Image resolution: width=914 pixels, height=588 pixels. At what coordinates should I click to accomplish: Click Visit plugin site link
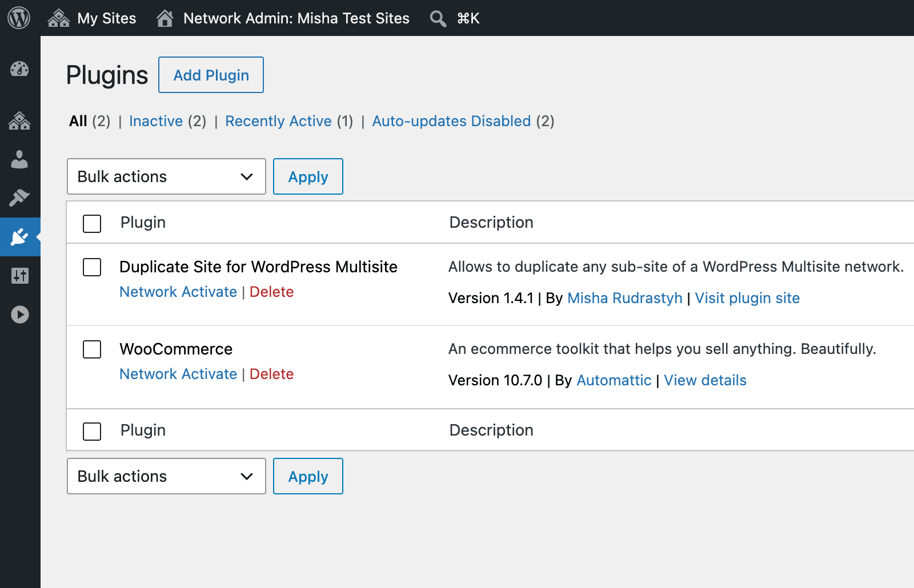coord(747,298)
